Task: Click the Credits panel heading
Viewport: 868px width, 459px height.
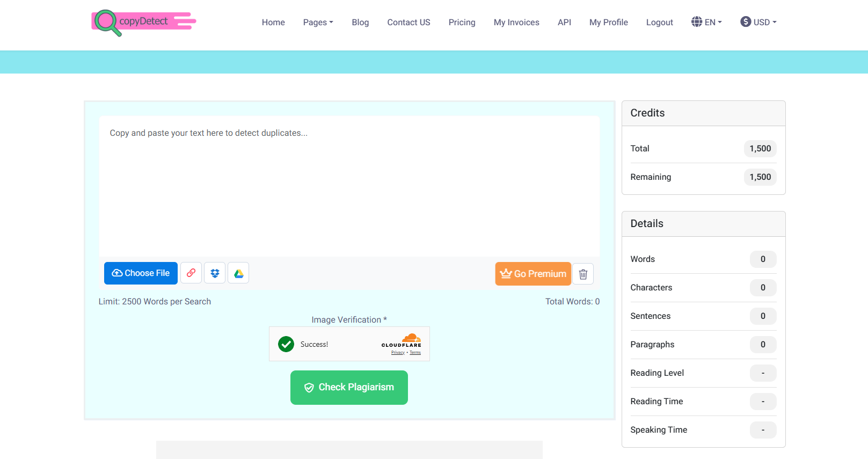Action: 647,113
